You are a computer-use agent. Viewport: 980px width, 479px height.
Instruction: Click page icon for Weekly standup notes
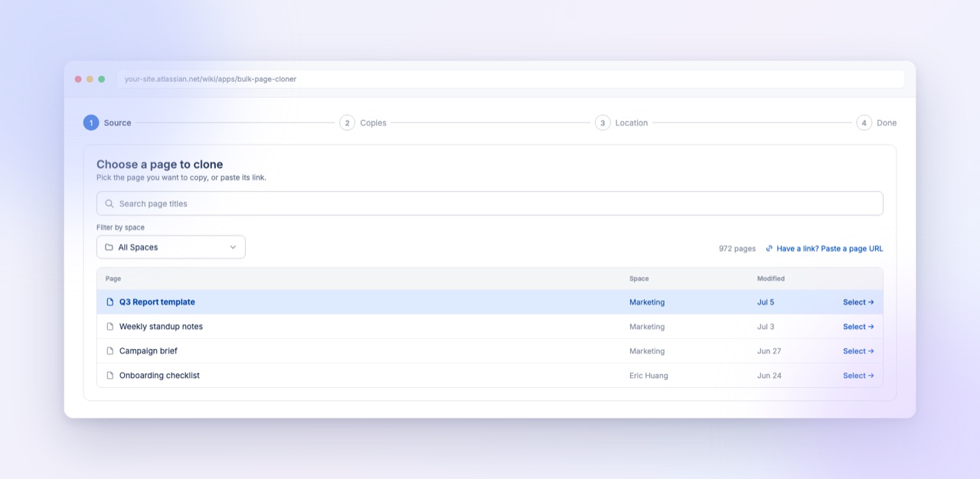pos(110,327)
